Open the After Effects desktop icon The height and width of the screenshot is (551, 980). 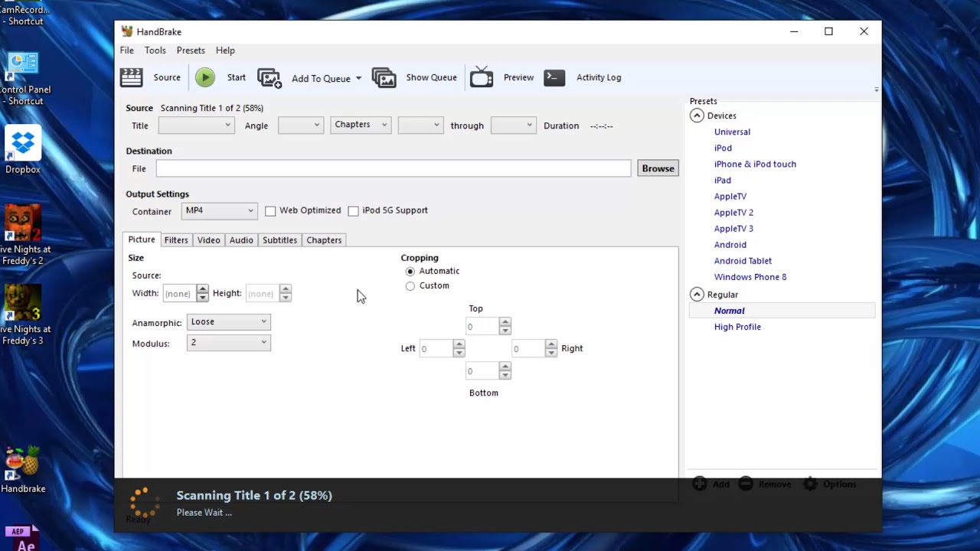[23, 537]
